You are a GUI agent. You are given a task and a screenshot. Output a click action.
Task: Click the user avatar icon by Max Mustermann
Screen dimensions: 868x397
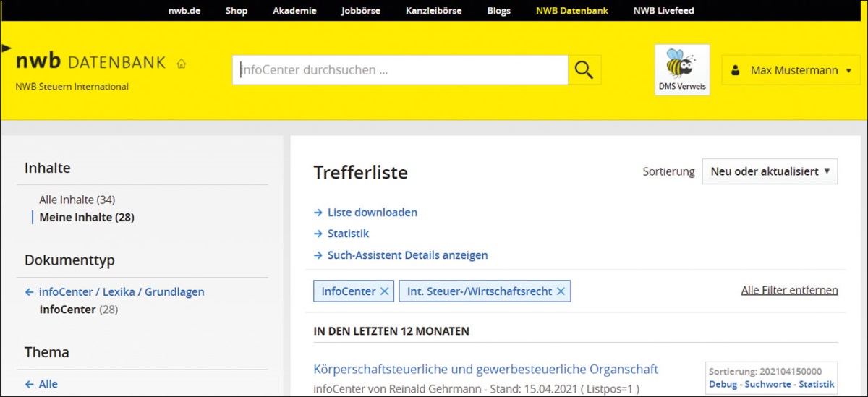(736, 71)
